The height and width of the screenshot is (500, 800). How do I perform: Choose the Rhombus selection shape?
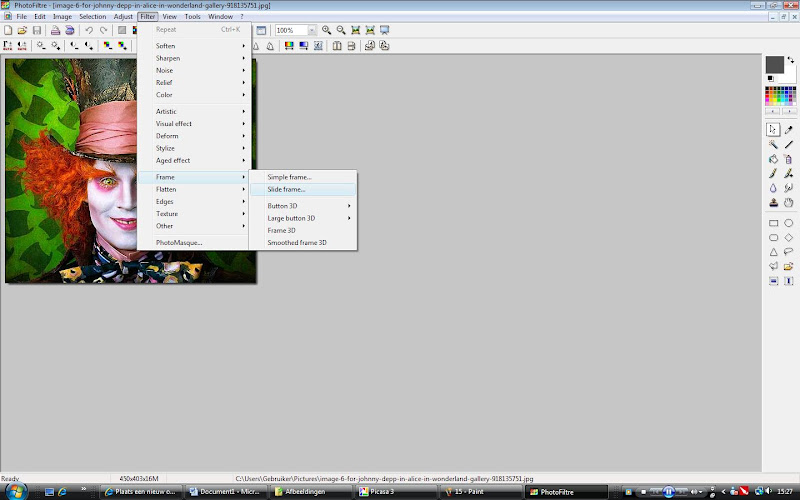tap(788, 237)
